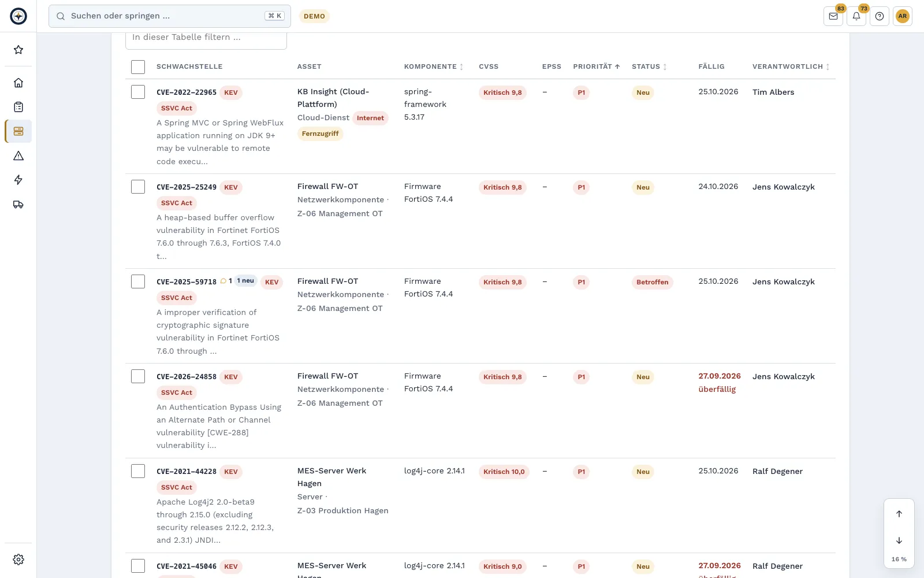Open notifications bell with 73 badge
This screenshot has height=578, width=924.
point(856,16)
